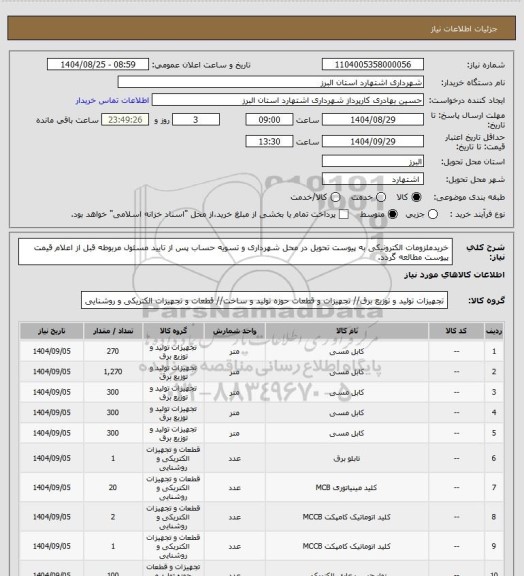Click کلید اتوماتیک کامپکت MCCB in row 9
The width and height of the screenshot is (524, 576).
[347, 547]
